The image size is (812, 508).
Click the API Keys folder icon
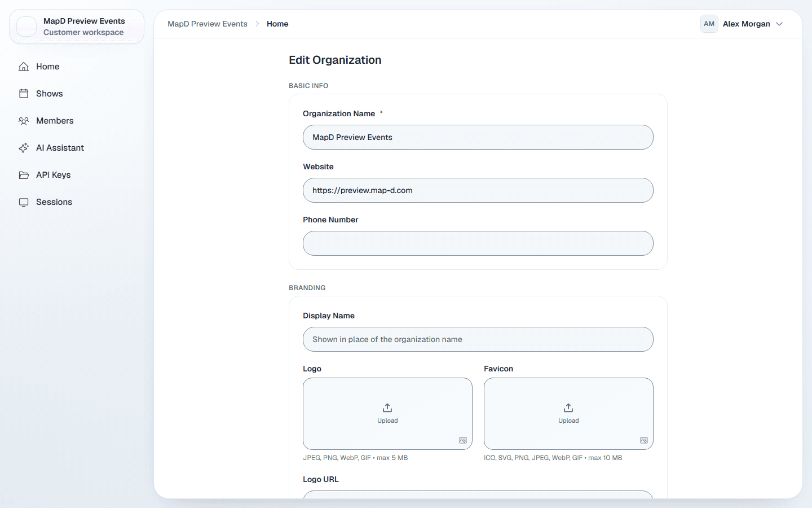pos(24,175)
